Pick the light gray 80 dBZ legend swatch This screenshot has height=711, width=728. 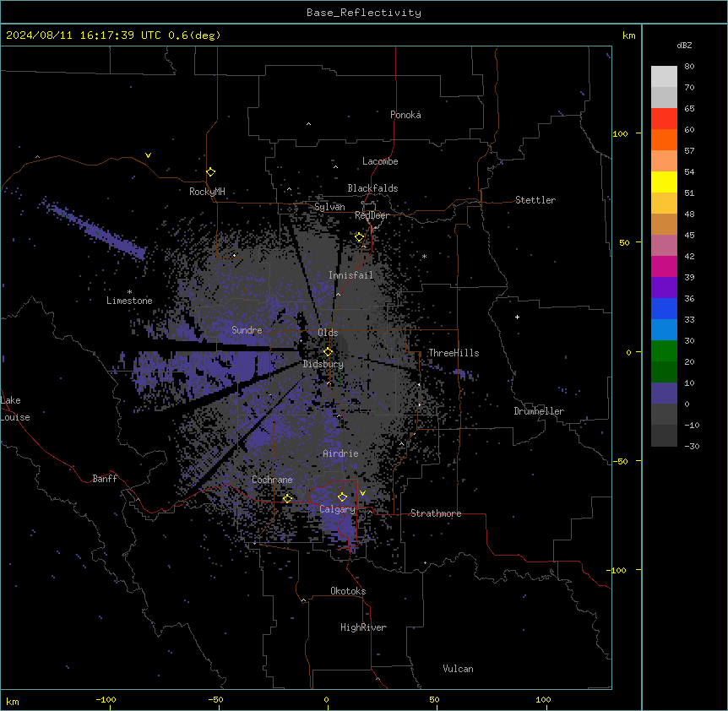664,76
